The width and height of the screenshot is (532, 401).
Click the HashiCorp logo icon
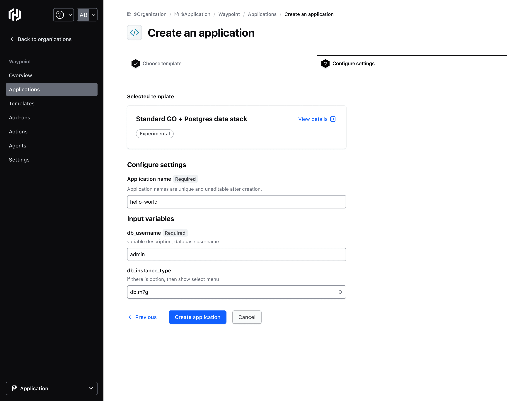pyautogui.click(x=15, y=15)
